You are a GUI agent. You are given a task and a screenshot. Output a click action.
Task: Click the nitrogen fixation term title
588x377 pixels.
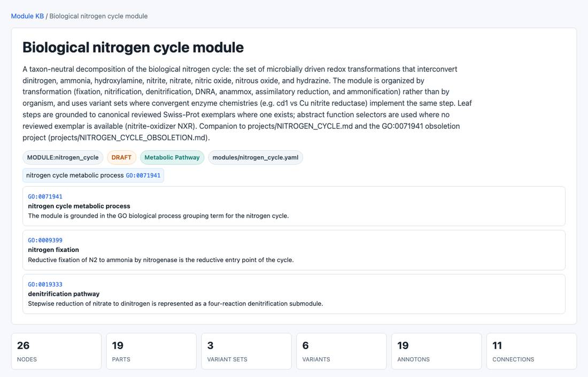click(x=53, y=250)
